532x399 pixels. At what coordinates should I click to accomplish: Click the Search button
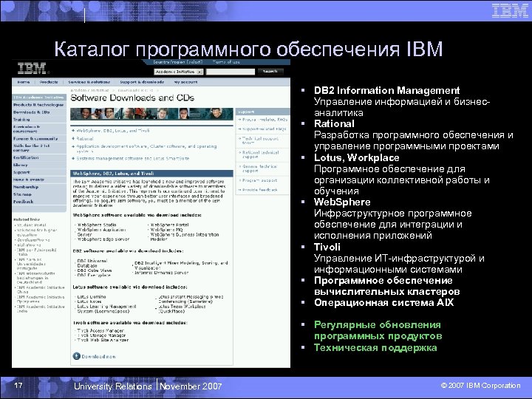tap(270, 72)
